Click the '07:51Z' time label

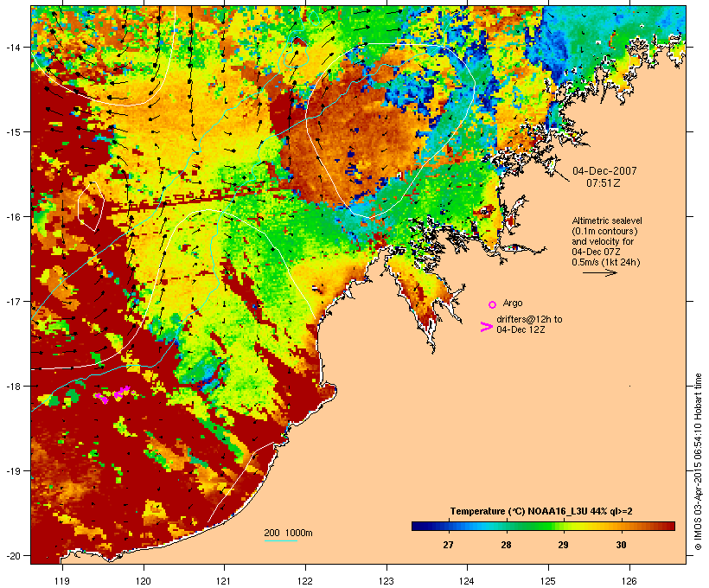tap(604, 183)
